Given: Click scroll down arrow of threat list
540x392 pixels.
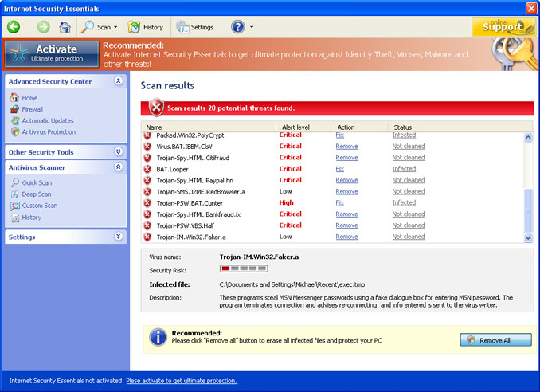Looking at the screenshot, I should point(528,237).
